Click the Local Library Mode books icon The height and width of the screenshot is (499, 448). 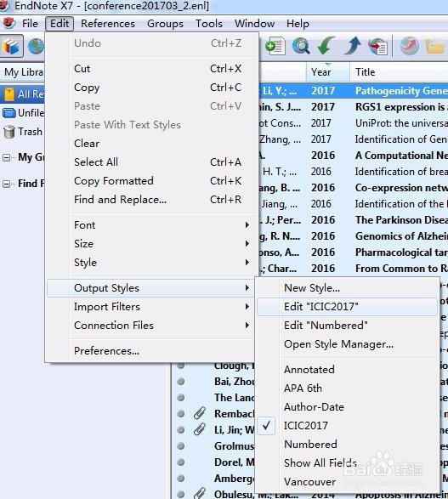(x=11, y=46)
